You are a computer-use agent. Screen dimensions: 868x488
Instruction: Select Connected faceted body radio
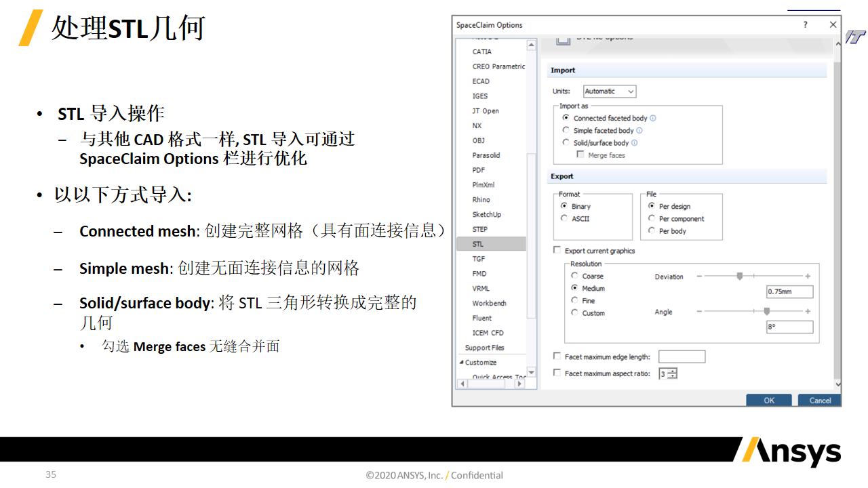(x=566, y=118)
